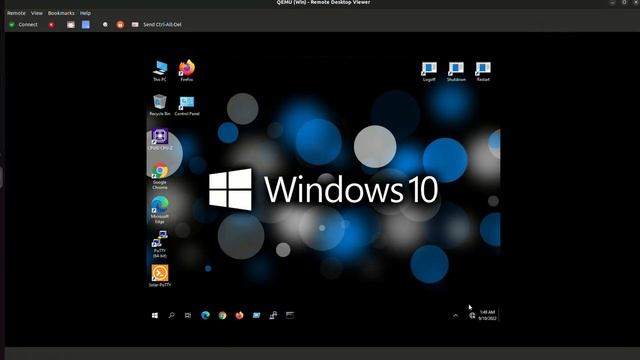Open the window icon last on taskbar
The width and height of the screenshot is (640, 360).
click(290, 315)
